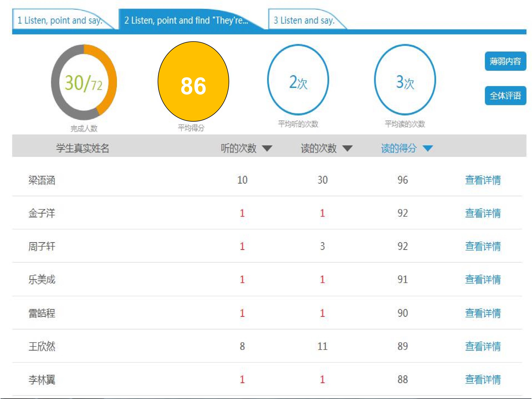Sort by 听的次数 using its arrow
This screenshot has width=532, height=399.
click(x=267, y=148)
